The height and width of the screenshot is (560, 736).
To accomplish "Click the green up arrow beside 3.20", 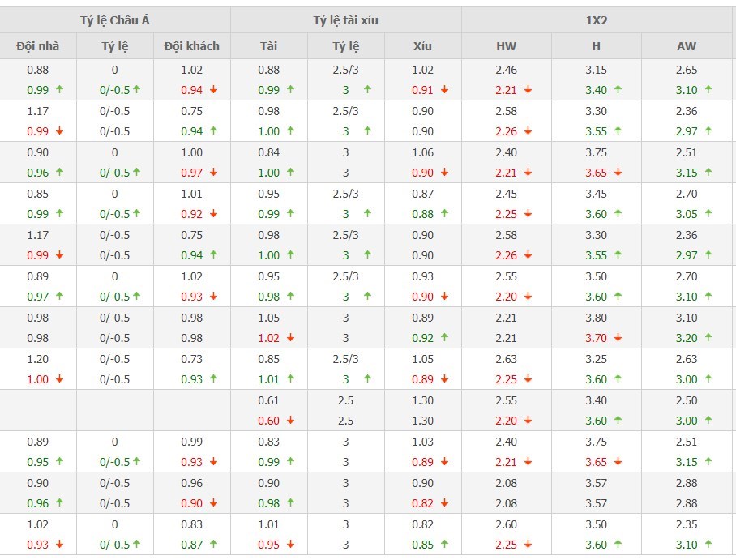I will point(708,338).
